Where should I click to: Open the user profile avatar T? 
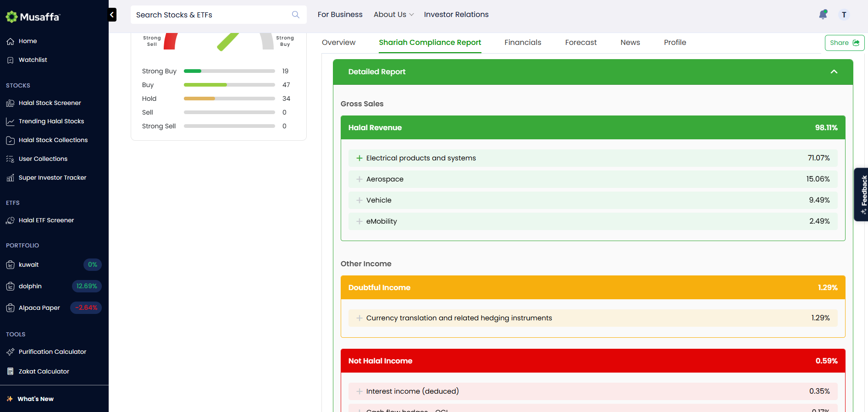coord(844,15)
